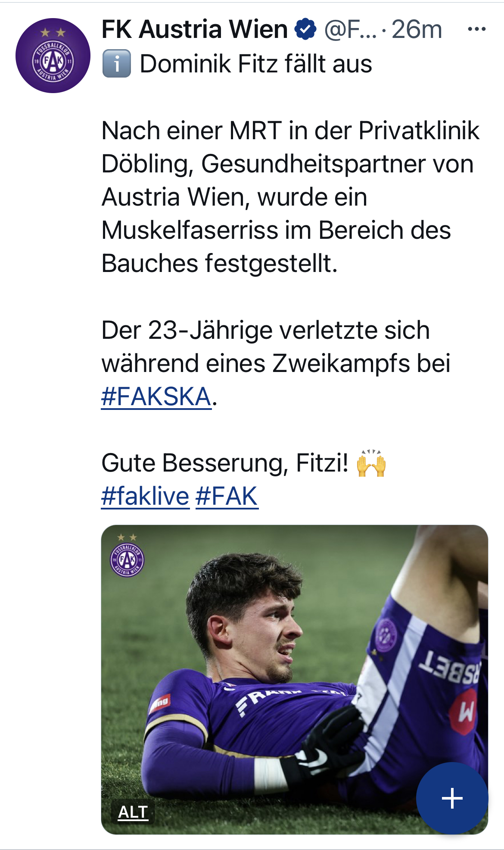Tap the blue compose plus button
This screenshot has height=850, width=504.
[452, 798]
